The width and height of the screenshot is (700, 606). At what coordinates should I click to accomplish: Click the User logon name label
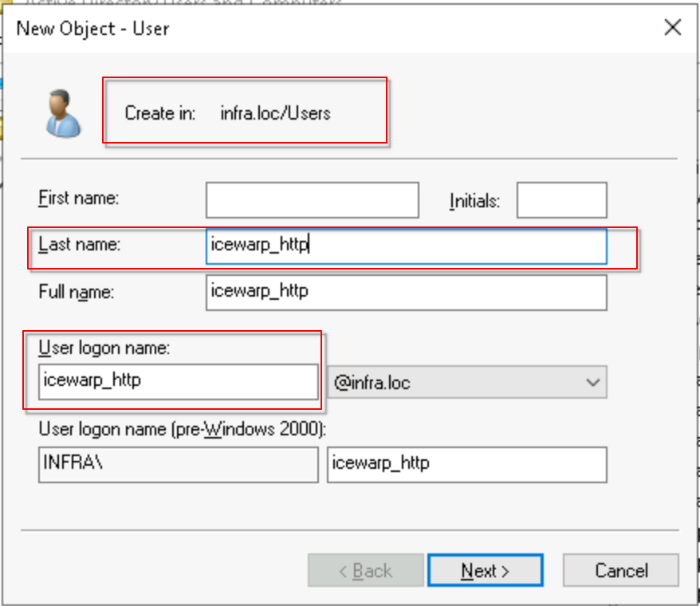(103, 348)
